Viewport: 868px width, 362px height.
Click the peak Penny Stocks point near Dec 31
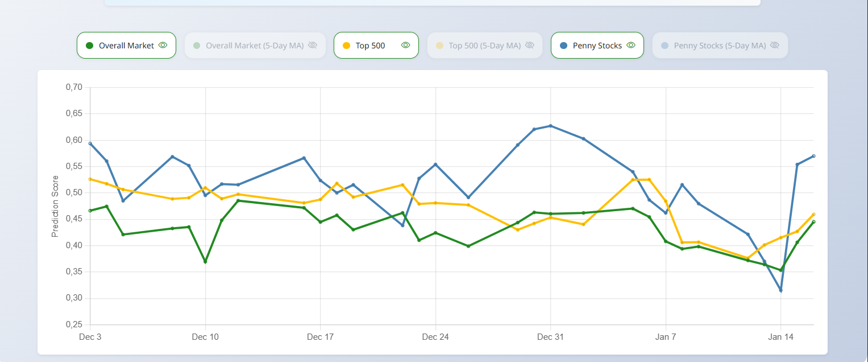[x=550, y=125]
